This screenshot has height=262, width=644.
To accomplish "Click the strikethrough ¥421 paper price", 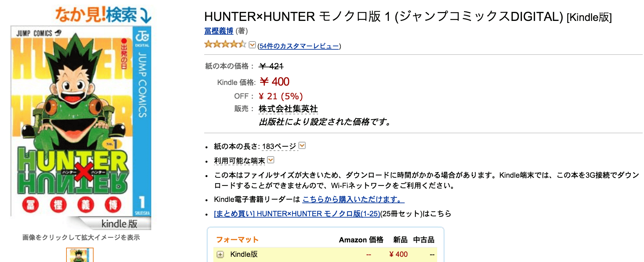I will tap(271, 66).
